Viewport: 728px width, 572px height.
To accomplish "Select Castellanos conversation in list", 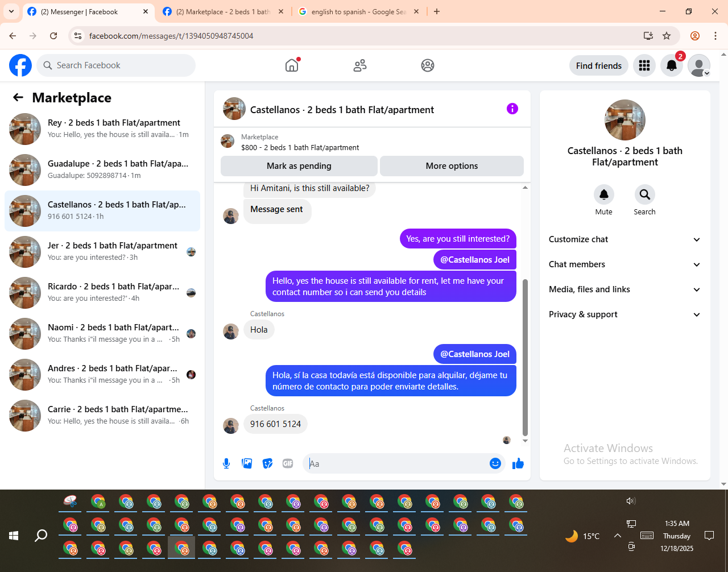I will [x=102, y=211].
